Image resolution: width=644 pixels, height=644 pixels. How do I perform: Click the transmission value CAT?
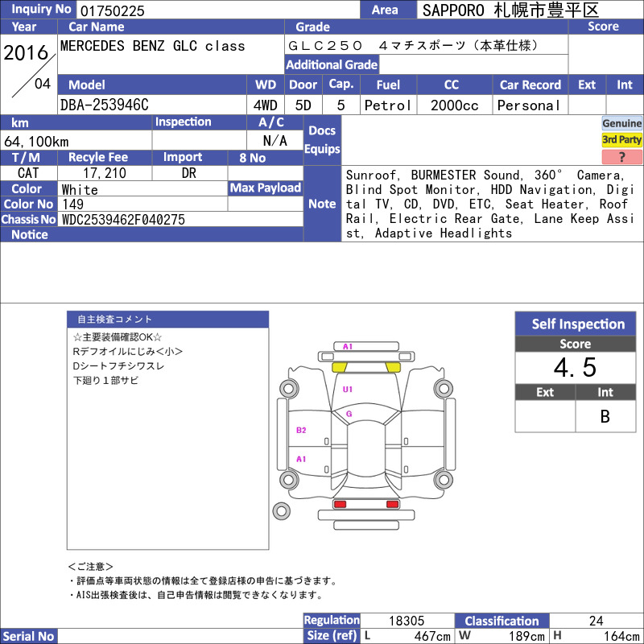click(x=28, y=173)
